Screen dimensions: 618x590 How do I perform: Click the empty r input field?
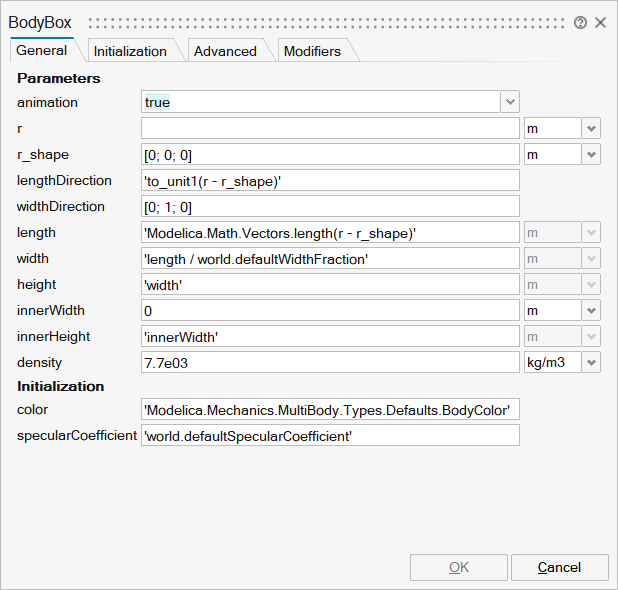click(x=330, y=128)
